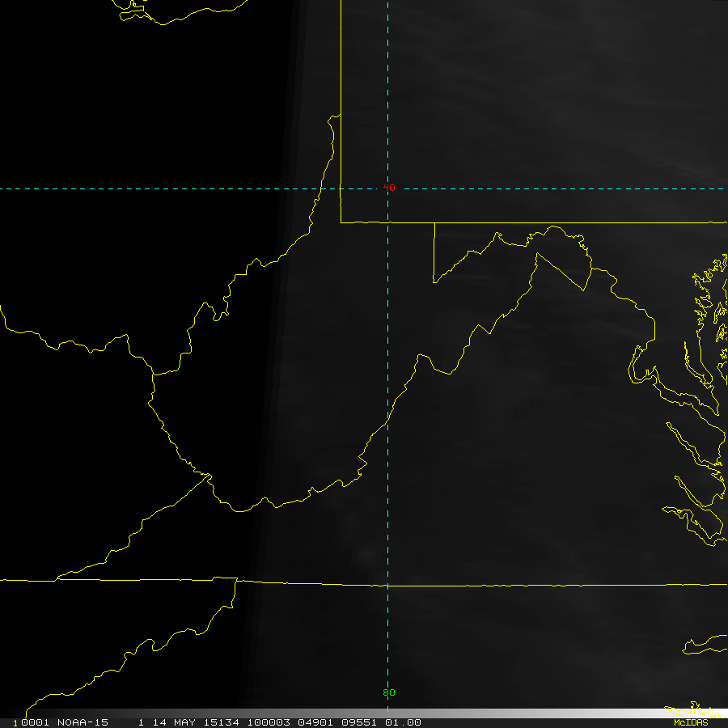The image size is (728, 728).
Task: Click the green 80 longitude label
Action: pos(388,692)
